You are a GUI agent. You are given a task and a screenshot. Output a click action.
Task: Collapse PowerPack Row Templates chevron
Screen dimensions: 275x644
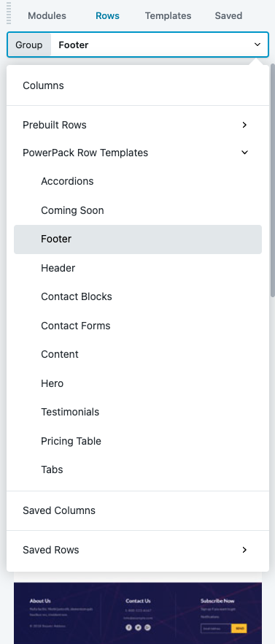coord(244,153)
